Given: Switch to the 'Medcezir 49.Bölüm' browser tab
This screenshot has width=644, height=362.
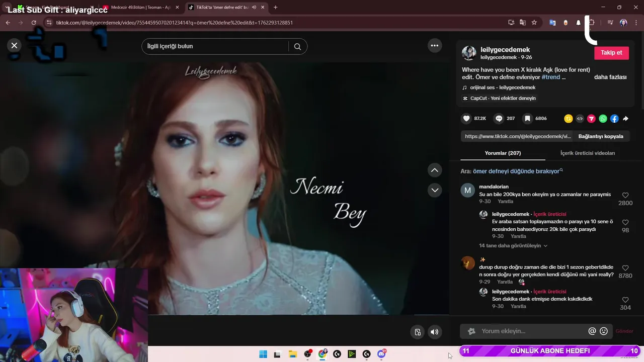Looking at the screenshot, I should point(140,8).
